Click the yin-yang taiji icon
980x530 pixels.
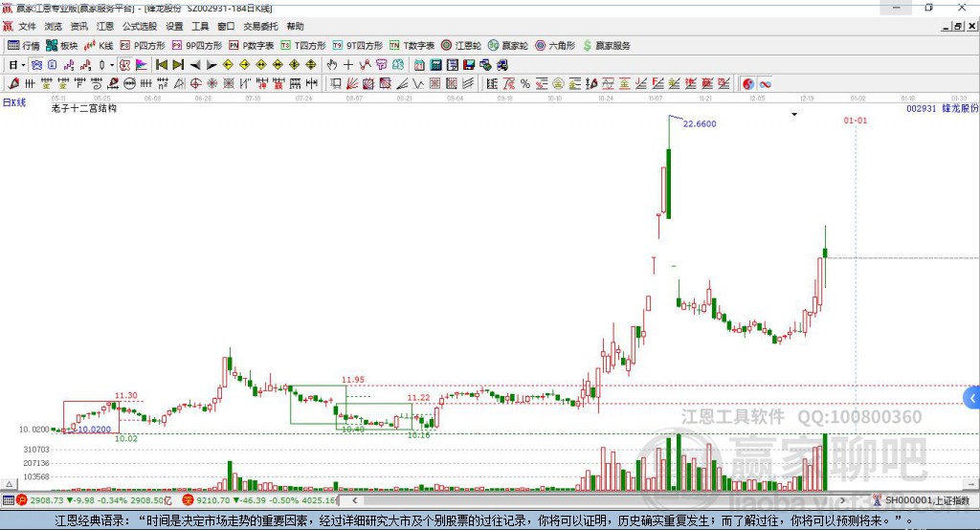[x=748, y=84]
